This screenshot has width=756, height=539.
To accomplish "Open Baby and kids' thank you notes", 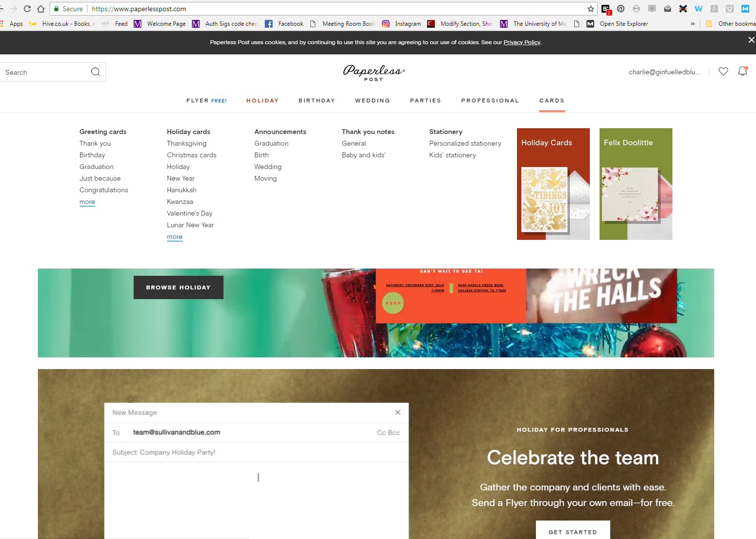I will [x=363, y=155].
